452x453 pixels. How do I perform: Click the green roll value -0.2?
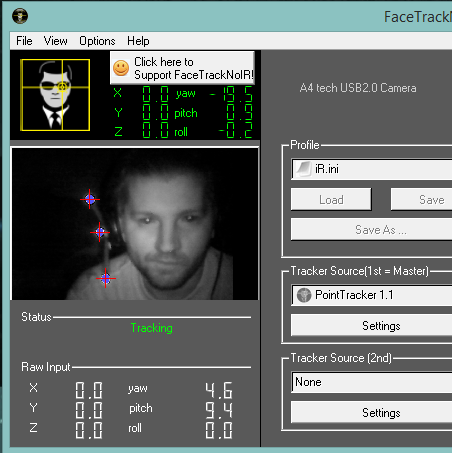click(235, 130)
